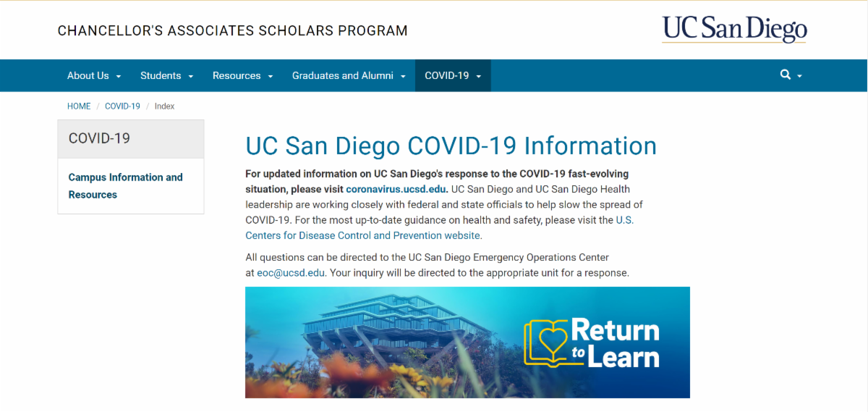Click the Return to Learn heart-book icon

point(546,342)
